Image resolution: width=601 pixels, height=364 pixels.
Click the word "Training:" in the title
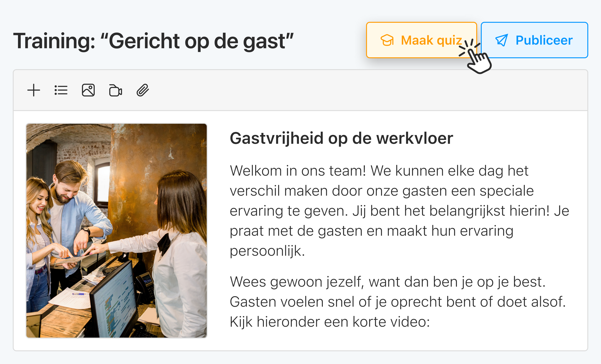[x=54, y=41]
